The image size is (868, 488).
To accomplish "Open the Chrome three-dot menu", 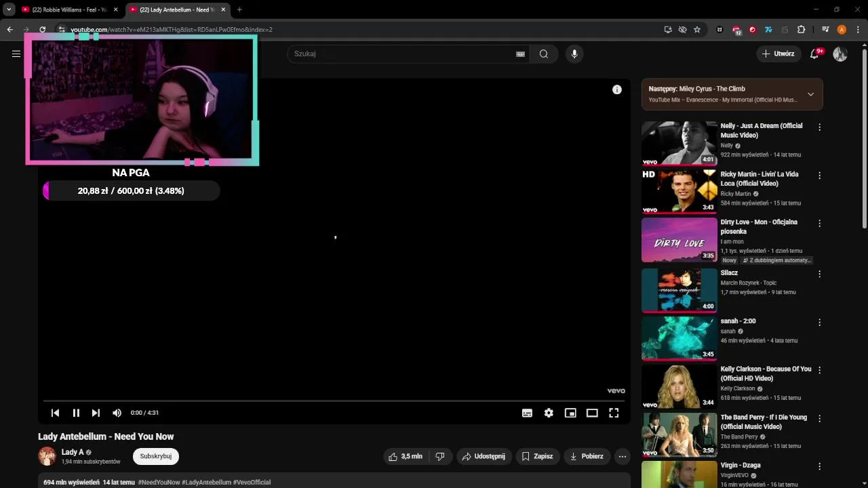I will point(858,29).
